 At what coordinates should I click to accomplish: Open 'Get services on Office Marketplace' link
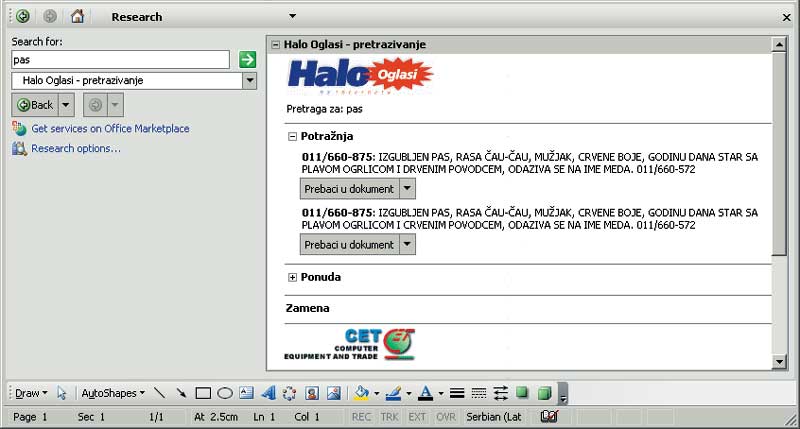tap(110, 129)
